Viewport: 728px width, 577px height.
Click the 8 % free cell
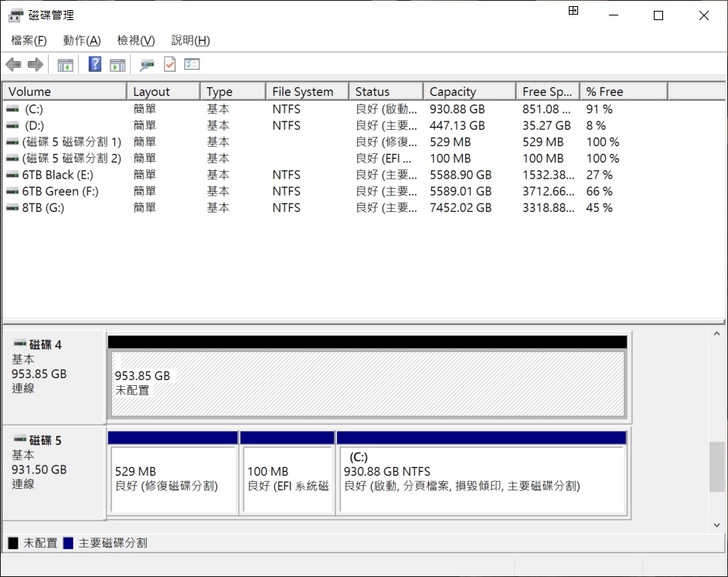tap(596, 126)
